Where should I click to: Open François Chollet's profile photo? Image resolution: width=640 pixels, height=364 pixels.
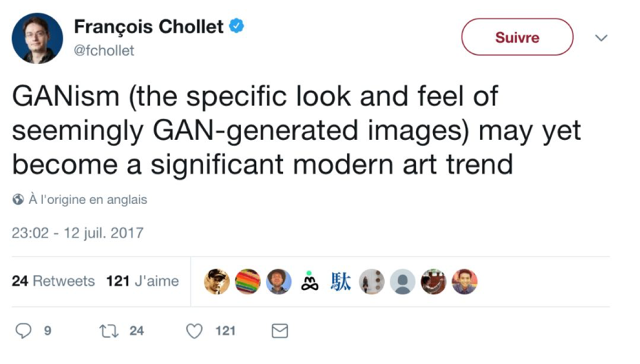37,38
